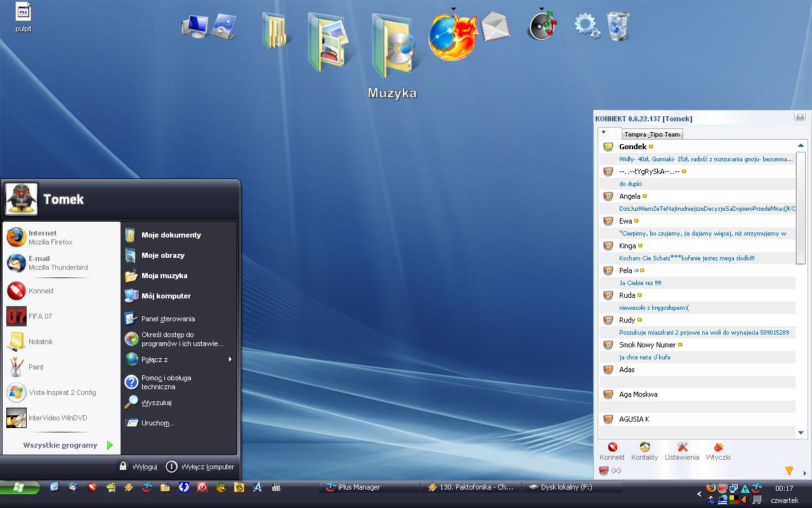The image size is (812, 508).
Task: Click the yellow filter funnel icon
Action: point(789,471)
